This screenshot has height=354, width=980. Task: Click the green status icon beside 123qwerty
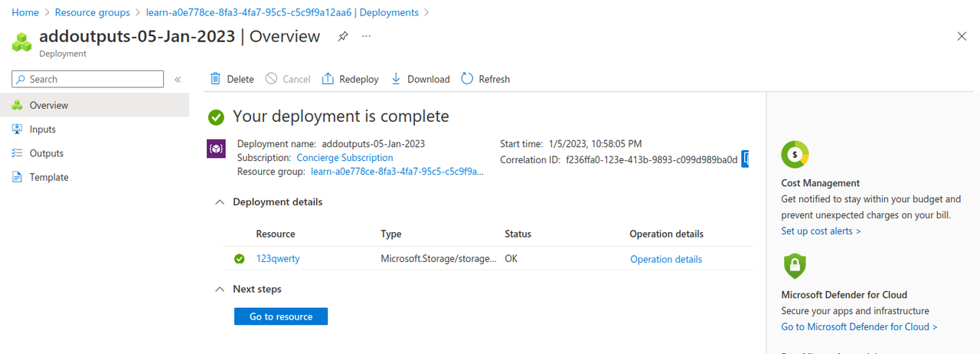[240, 259]
